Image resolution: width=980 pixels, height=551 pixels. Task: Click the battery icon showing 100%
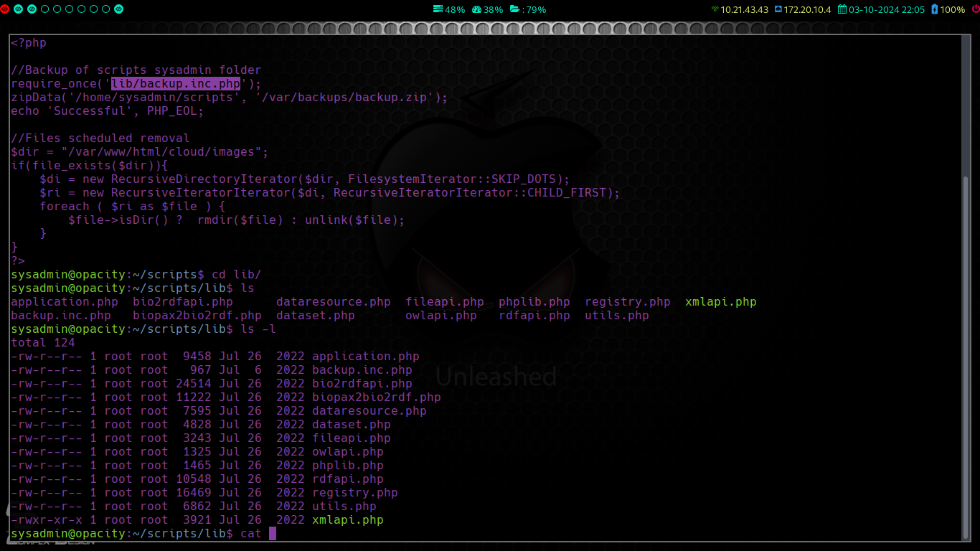point(934,9)
